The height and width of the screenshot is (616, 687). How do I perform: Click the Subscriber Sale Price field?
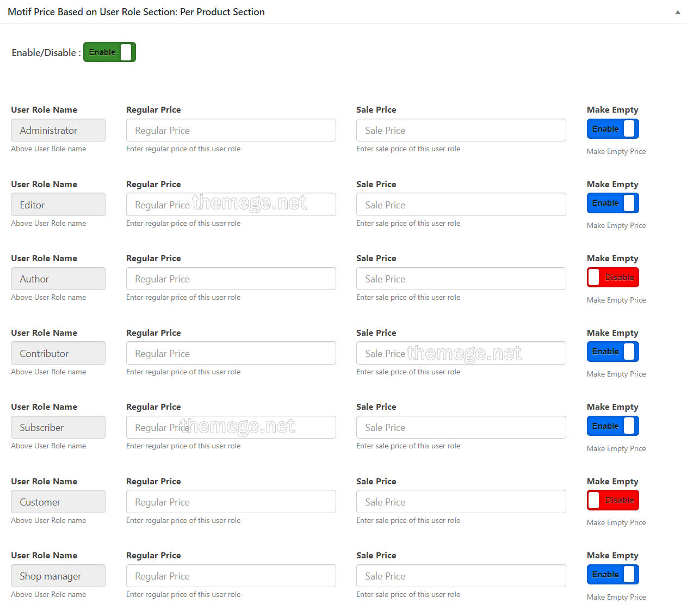pos(461,427)
